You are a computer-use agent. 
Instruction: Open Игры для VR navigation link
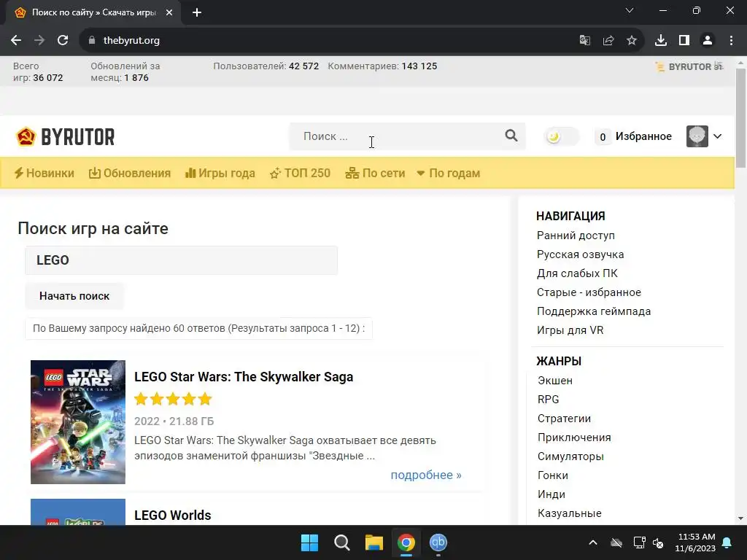(570, 330)
